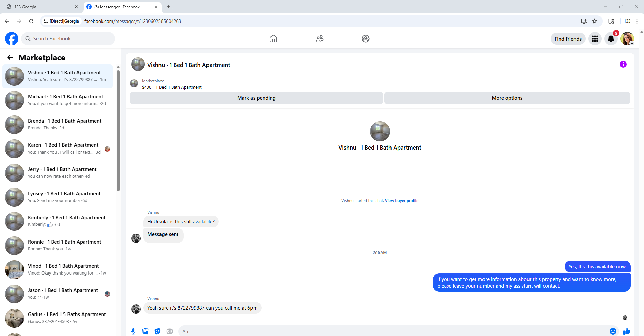Screen dimensions: 644x336
Task: Click the attach photo icon
Action: click(x=145, y=331)
